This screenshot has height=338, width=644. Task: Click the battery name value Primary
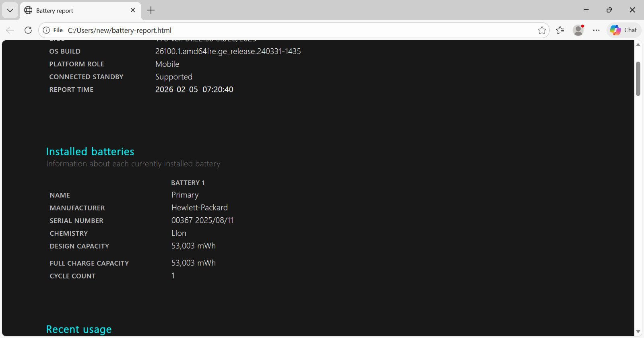[x=185, y=195]
